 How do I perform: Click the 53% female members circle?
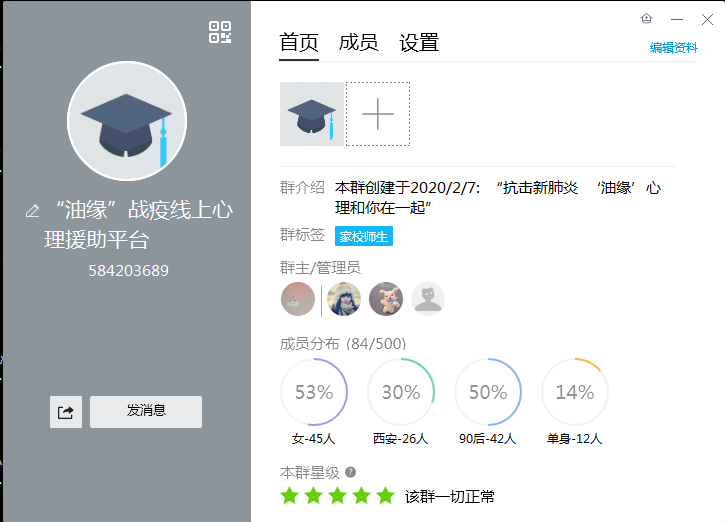coord(313,392)
